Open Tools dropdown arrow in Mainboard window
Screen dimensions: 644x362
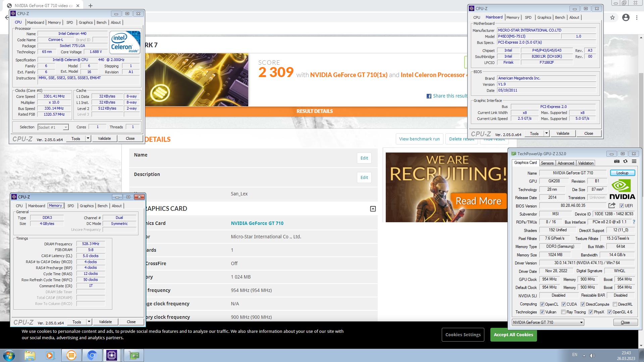click(546, 133)
